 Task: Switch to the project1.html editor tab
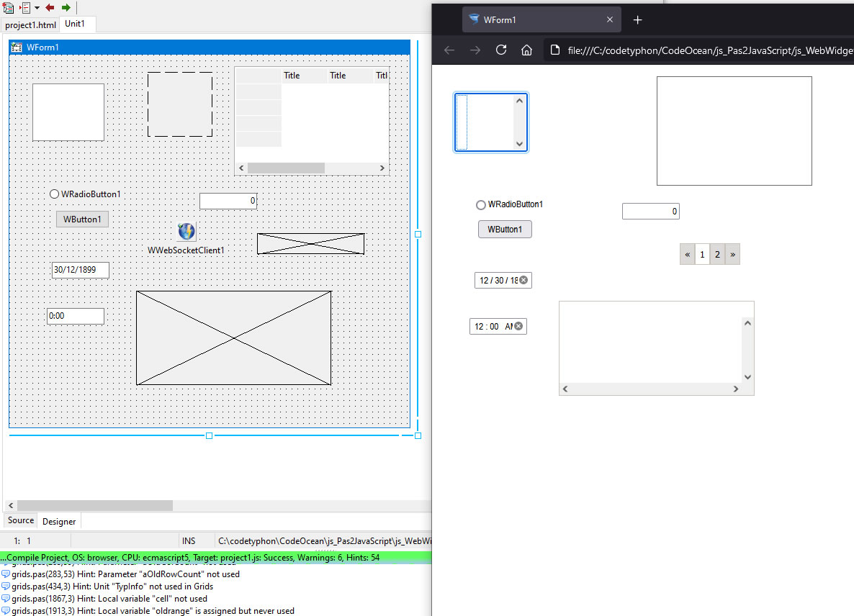[30, 24]
